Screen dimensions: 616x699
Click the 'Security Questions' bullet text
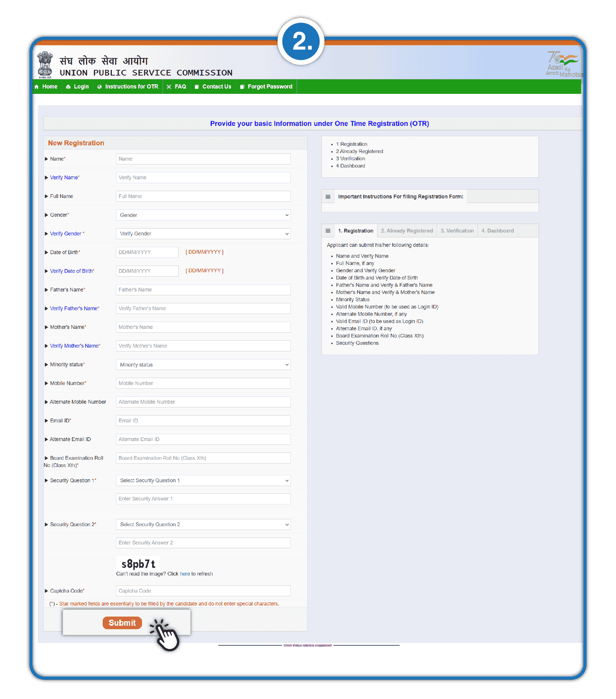pos(357,343)
